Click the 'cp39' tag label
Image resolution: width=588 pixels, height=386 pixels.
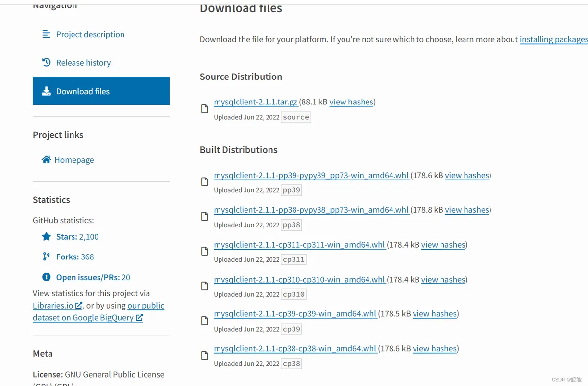pos(292,329)
